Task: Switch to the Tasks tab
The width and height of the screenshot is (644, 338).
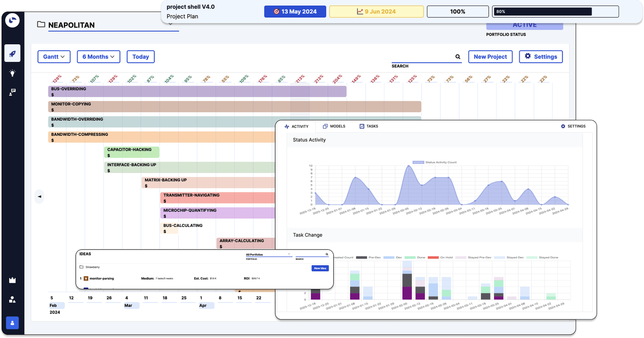Action: (369, 126)
